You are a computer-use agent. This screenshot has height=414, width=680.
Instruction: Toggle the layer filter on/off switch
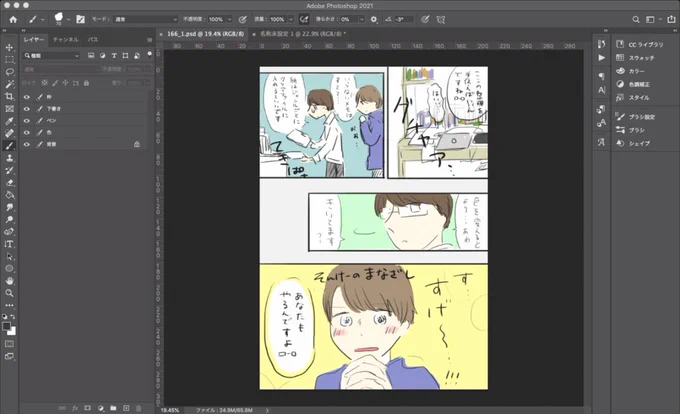point(150,54)
